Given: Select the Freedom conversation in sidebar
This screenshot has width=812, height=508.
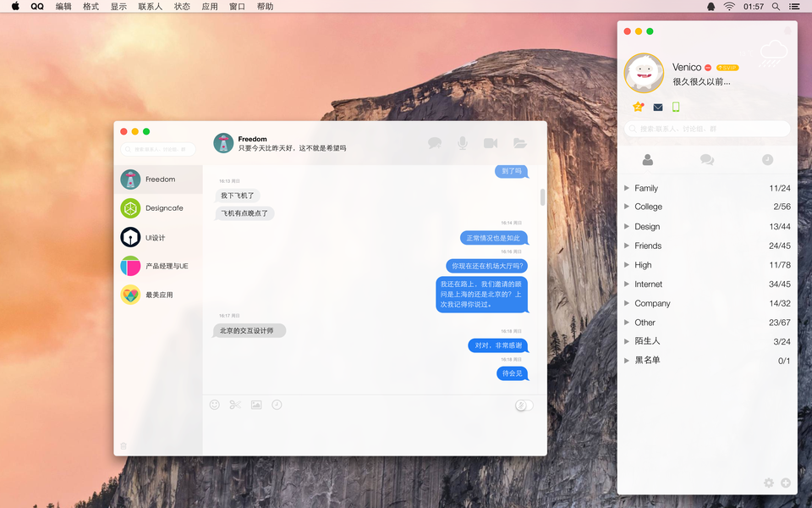Looking at the screenshot, I should pyautogui.click(x=158, y=179).
